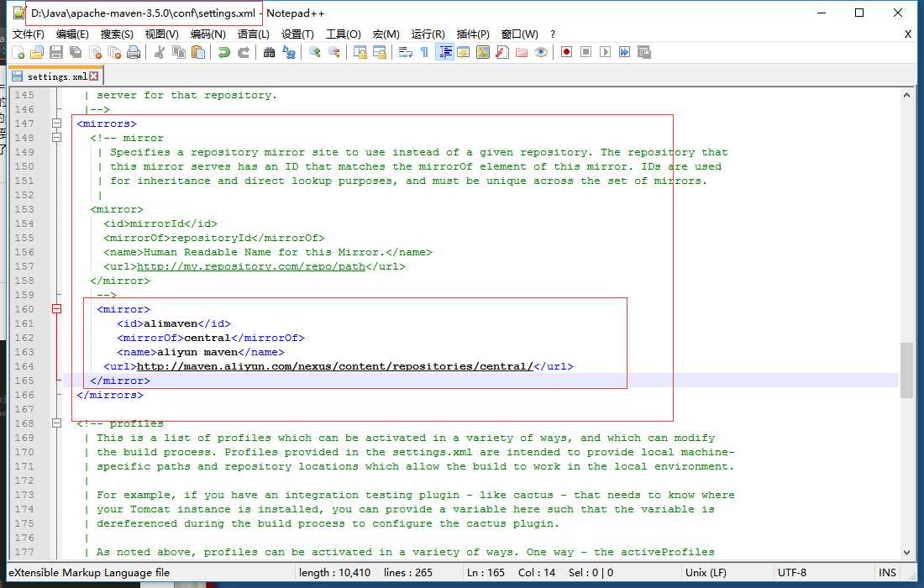Run macro multiple times
924x588 pixels.
625,52
